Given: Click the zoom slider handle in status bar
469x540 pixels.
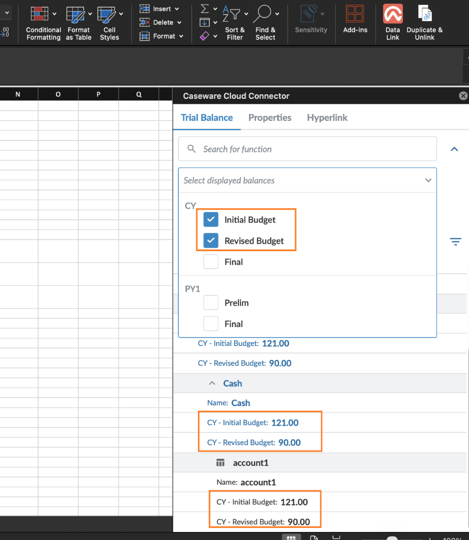Looking at the screenshot, I should (x=392, y=538).
